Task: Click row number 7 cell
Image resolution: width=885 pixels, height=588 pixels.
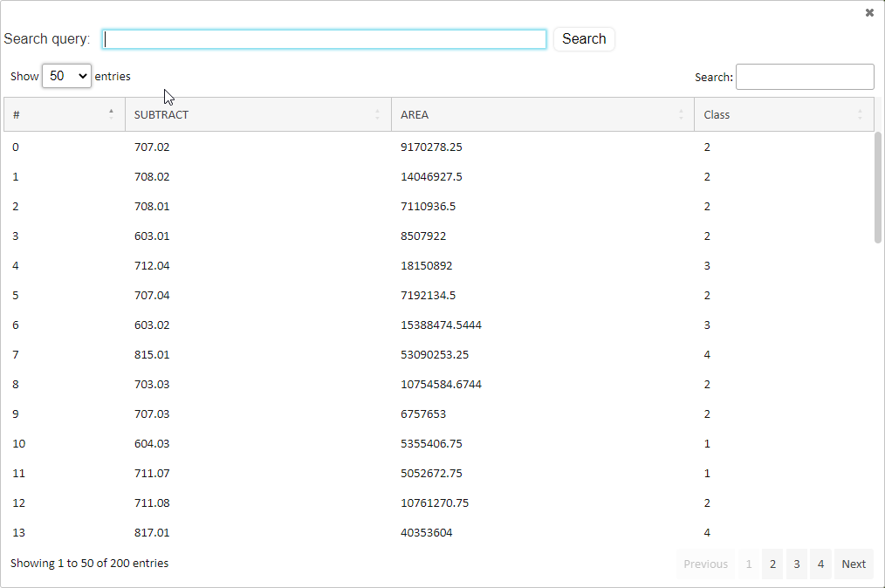Action: click(15, 354)
